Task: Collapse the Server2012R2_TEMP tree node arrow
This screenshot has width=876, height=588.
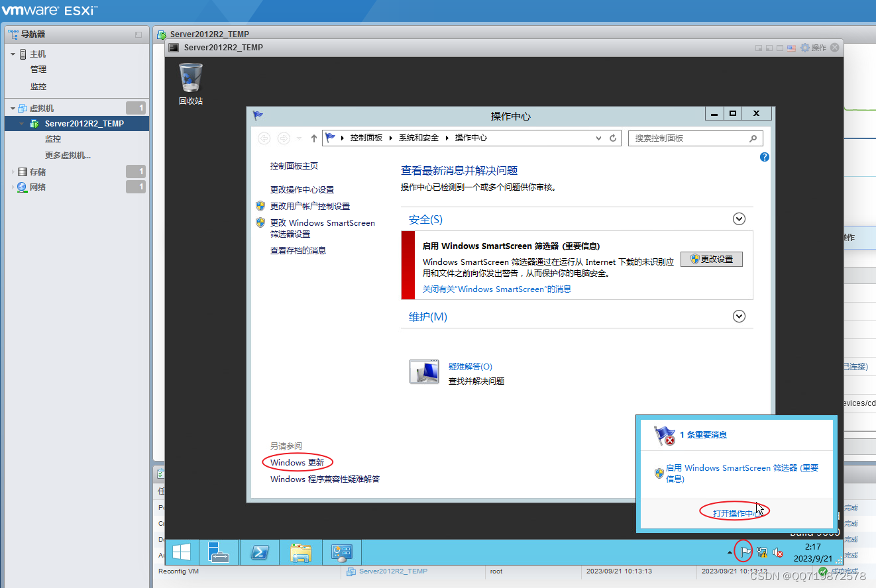Action: [22, 124]
